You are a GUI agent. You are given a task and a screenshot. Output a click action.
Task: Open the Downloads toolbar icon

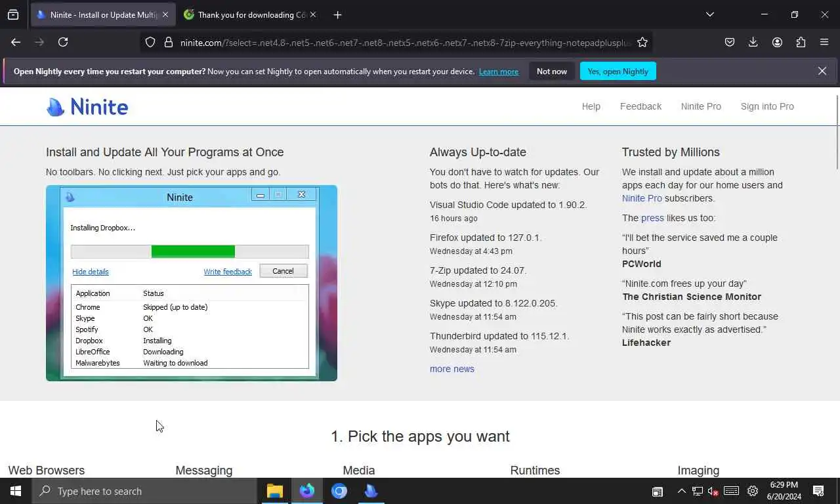coord(753,42)
